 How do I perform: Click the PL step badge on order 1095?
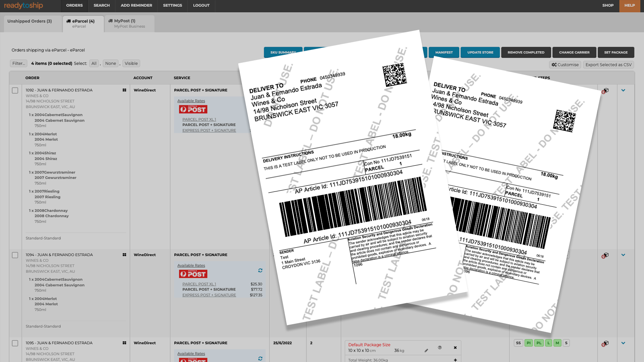[539, 343]
